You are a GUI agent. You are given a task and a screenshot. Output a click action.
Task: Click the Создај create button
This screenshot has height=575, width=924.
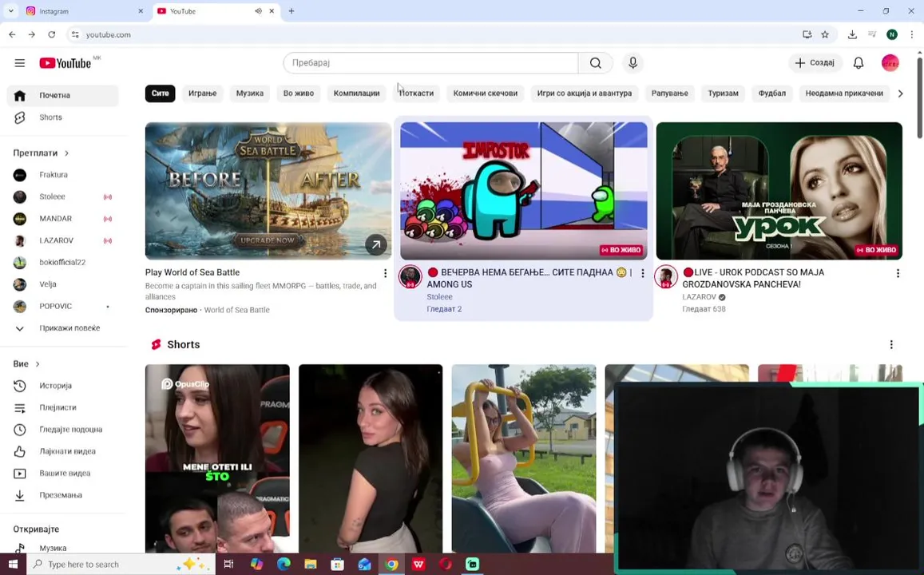click(815, 63)
